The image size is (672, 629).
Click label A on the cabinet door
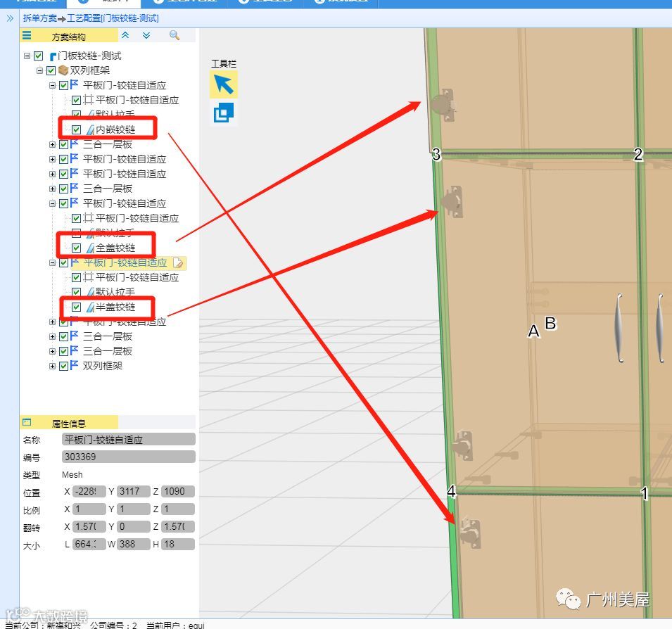click(x=533, y=331)
